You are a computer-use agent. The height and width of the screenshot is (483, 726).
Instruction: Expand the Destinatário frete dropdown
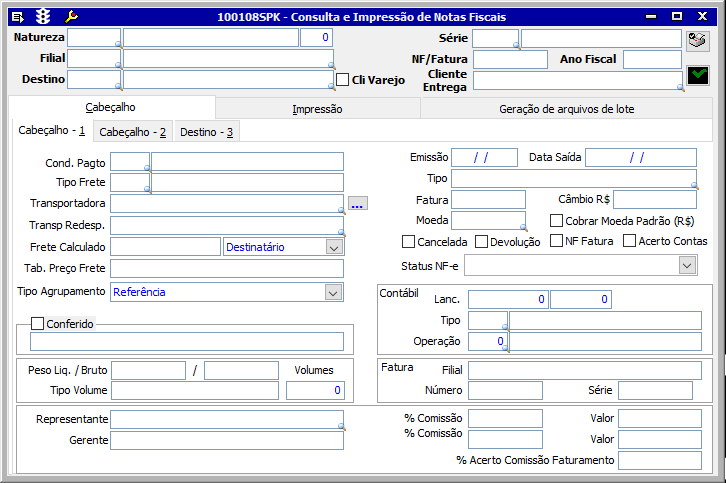point(333,247)
